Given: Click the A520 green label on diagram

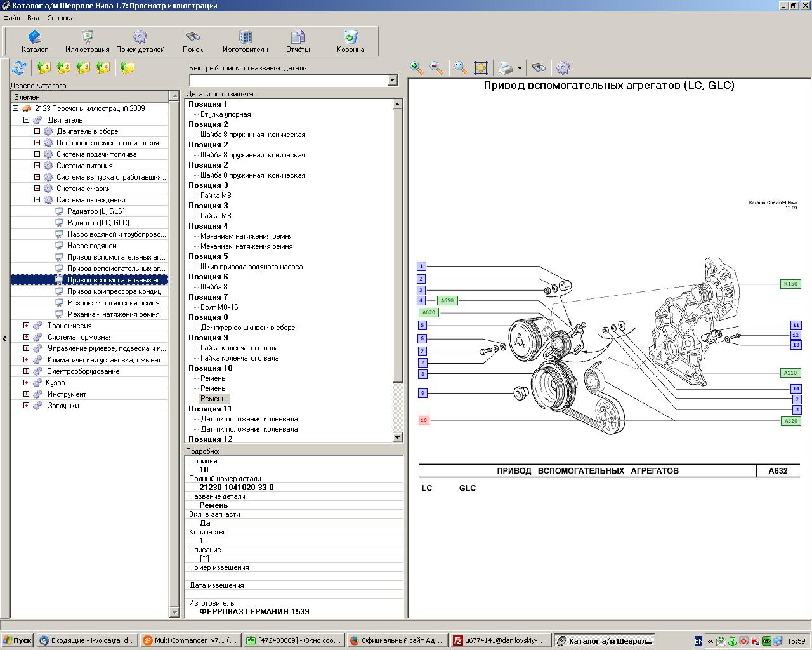Looking at the screenshot, I should [790, 421].
